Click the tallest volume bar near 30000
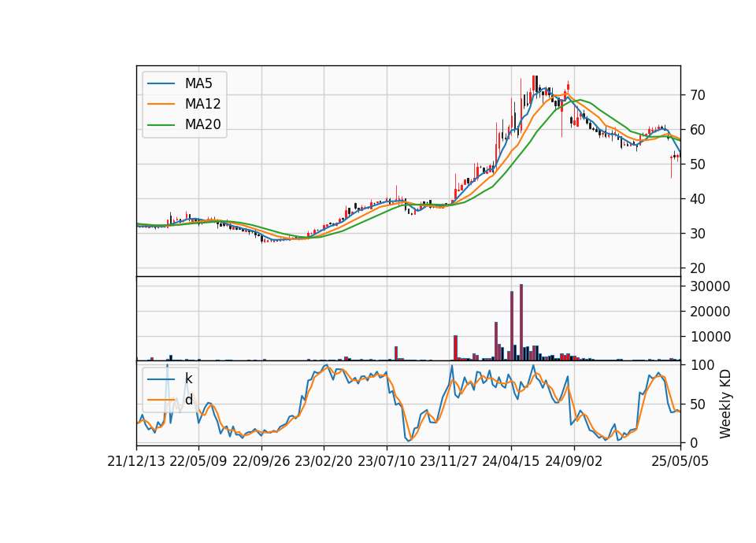This screenshot has height=543, width=756. [x=521, y=323]
